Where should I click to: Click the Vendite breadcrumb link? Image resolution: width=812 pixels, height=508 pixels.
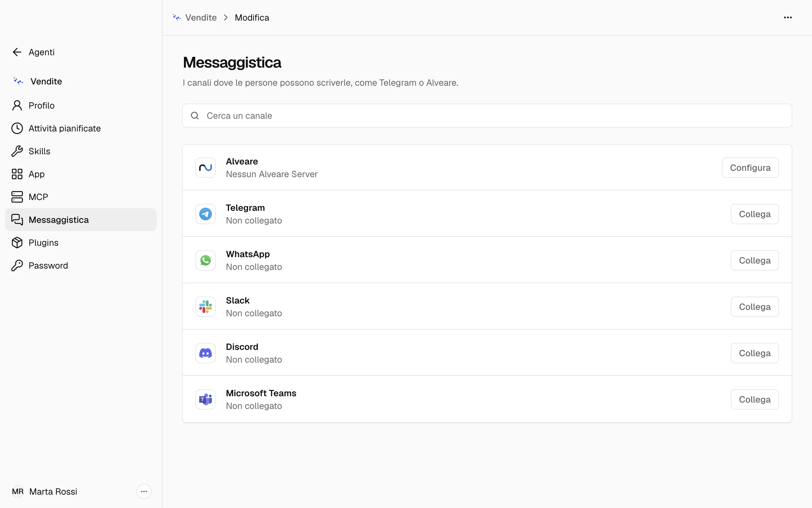pos(201,17)
